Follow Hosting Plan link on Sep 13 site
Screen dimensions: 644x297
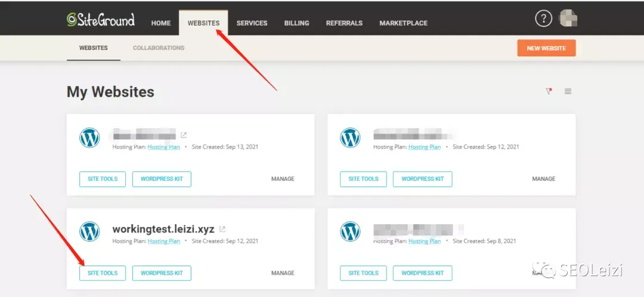(x=164, y=147)
